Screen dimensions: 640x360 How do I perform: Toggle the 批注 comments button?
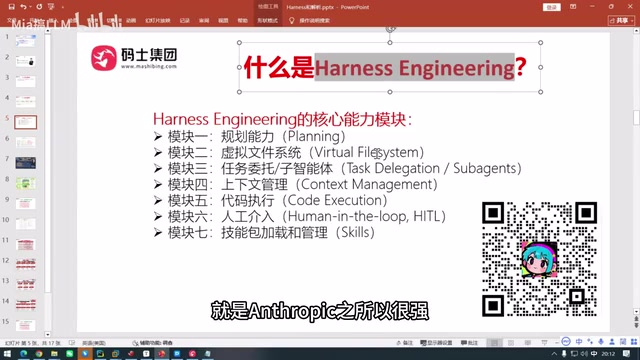point(469,343)
